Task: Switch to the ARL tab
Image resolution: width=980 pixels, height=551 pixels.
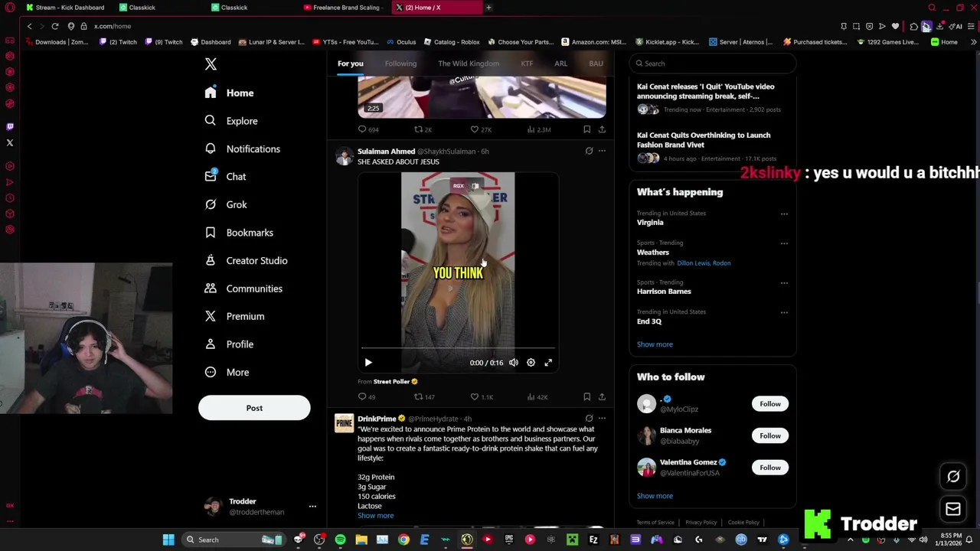Action: click(560, 64)
